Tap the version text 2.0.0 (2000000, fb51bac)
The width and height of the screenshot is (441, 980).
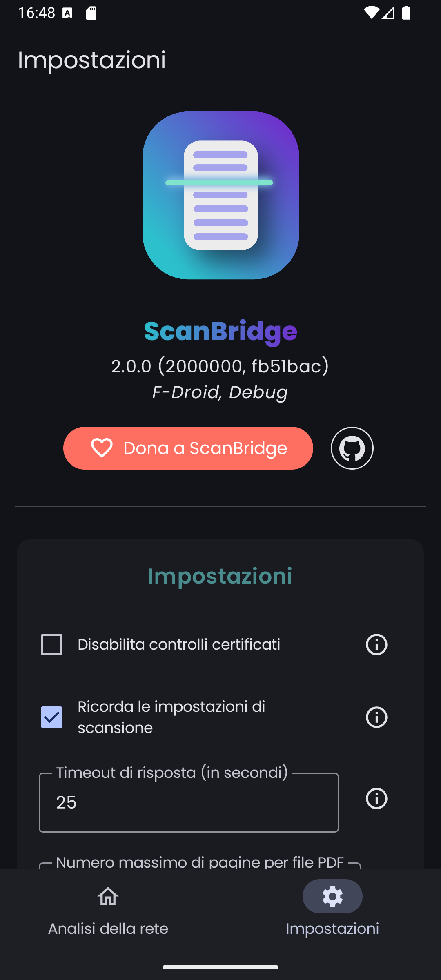click(x=220, y=366)
